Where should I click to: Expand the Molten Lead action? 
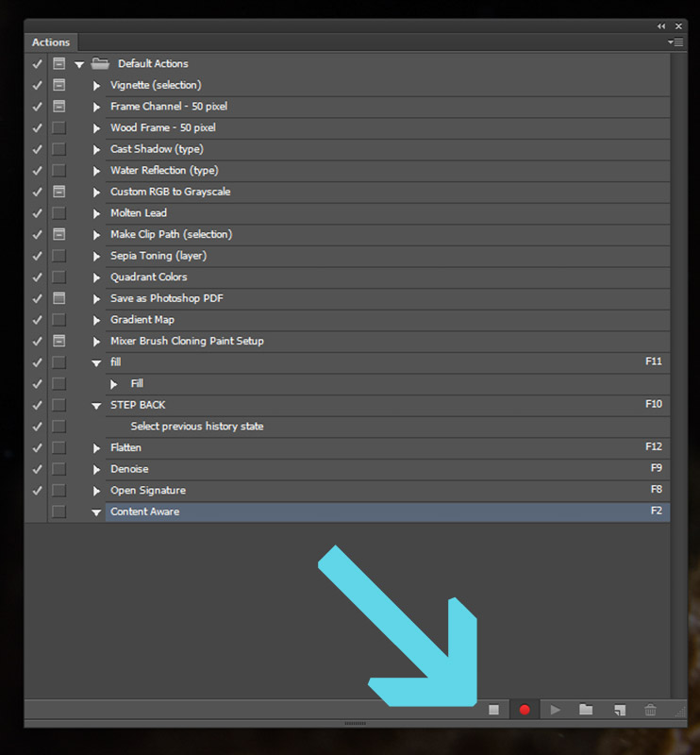pos(96,213)
